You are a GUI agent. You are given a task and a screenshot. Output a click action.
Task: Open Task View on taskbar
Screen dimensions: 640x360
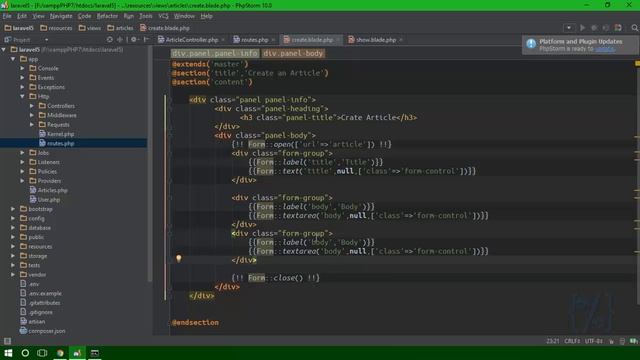[42, 353]
